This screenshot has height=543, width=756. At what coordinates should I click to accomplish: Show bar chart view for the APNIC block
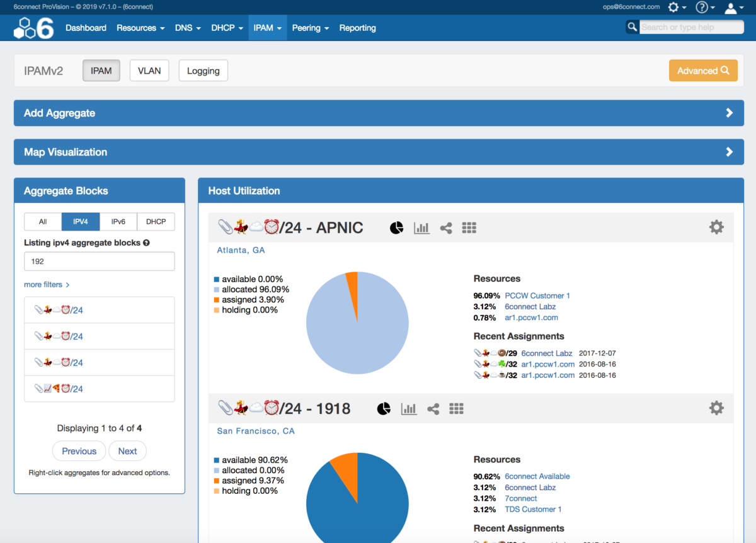[421, 228]
